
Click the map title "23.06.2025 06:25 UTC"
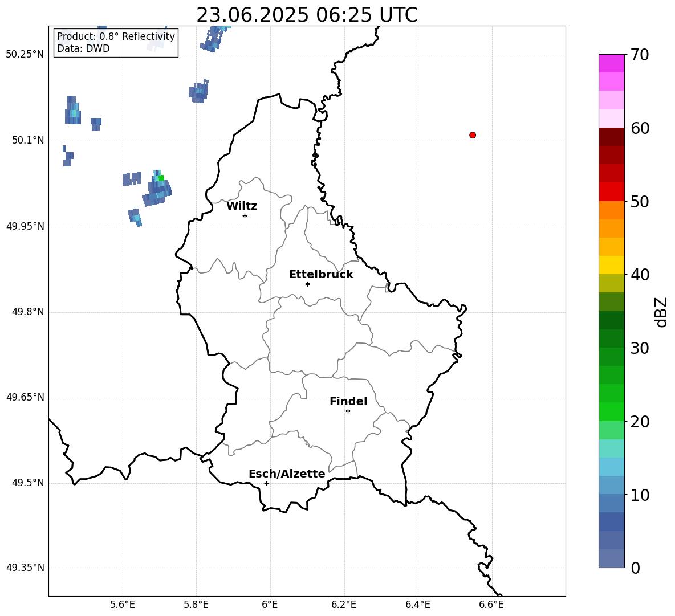pos(307,15)
